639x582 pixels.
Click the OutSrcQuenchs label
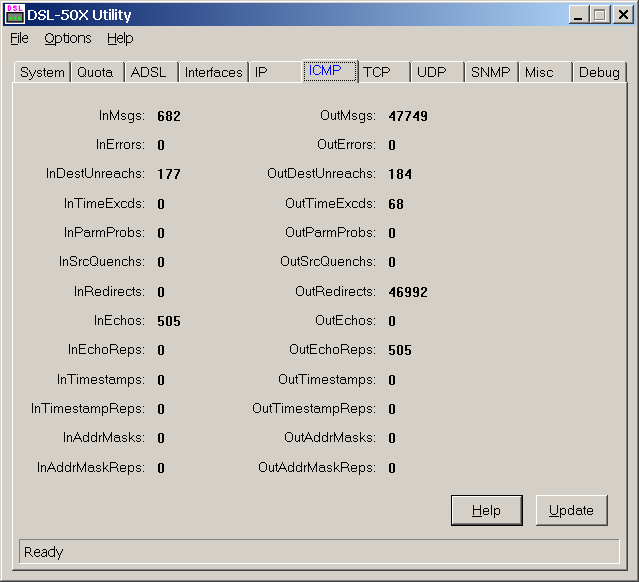[328, 261]
